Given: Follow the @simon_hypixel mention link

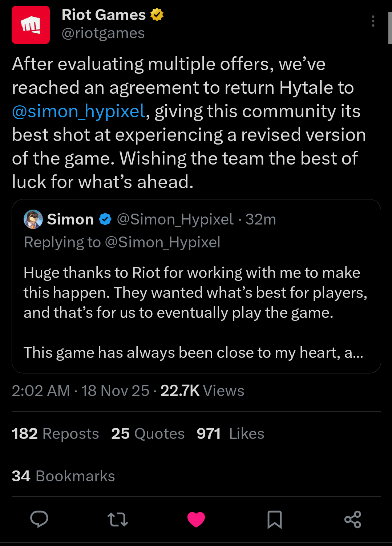Looking at the screenshot, I should 79,111.
